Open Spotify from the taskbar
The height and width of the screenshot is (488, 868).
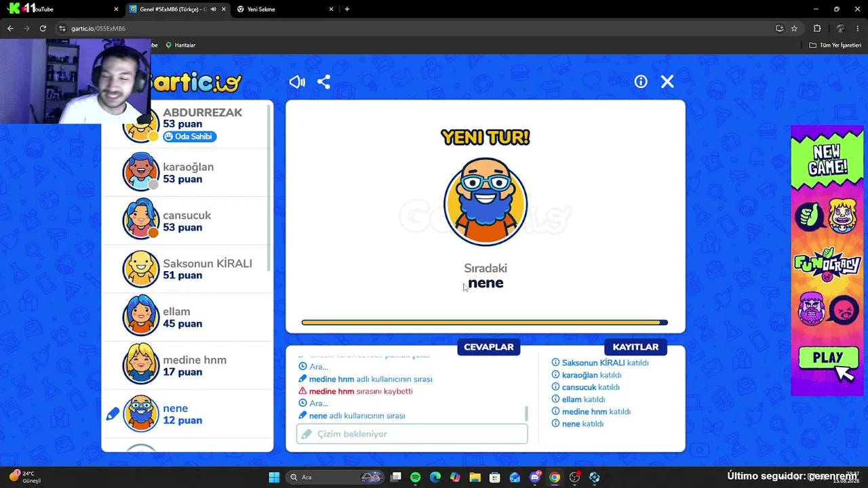point(415,477)
